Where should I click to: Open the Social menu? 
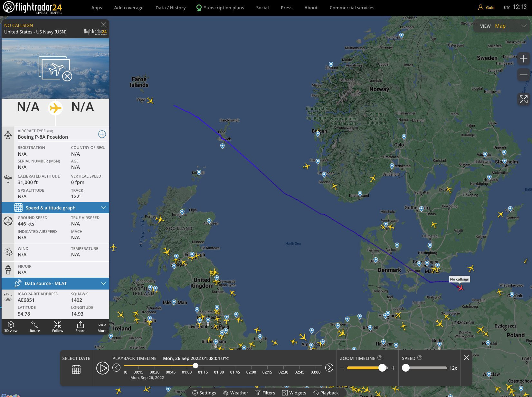click(x=262, y=8)
